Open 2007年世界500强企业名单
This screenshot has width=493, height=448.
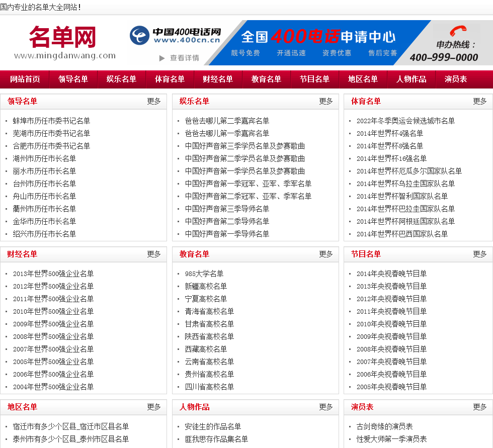click(x=53, y=349)
